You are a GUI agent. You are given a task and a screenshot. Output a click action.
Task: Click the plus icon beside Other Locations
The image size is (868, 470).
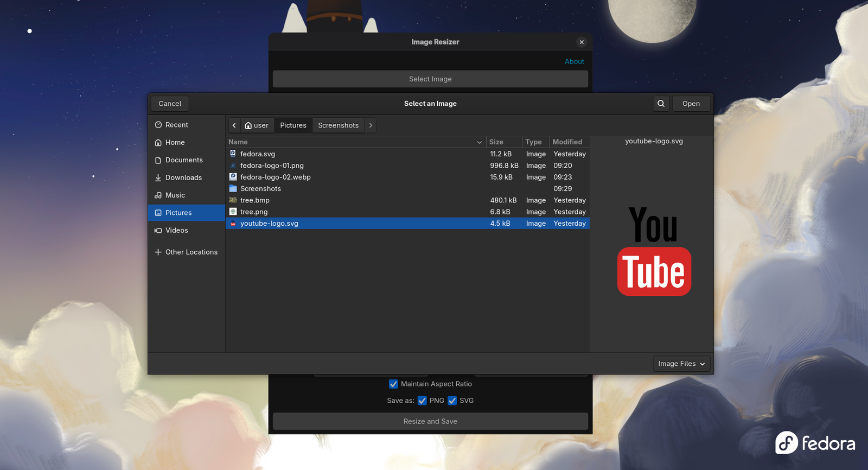tap(158, 252)
